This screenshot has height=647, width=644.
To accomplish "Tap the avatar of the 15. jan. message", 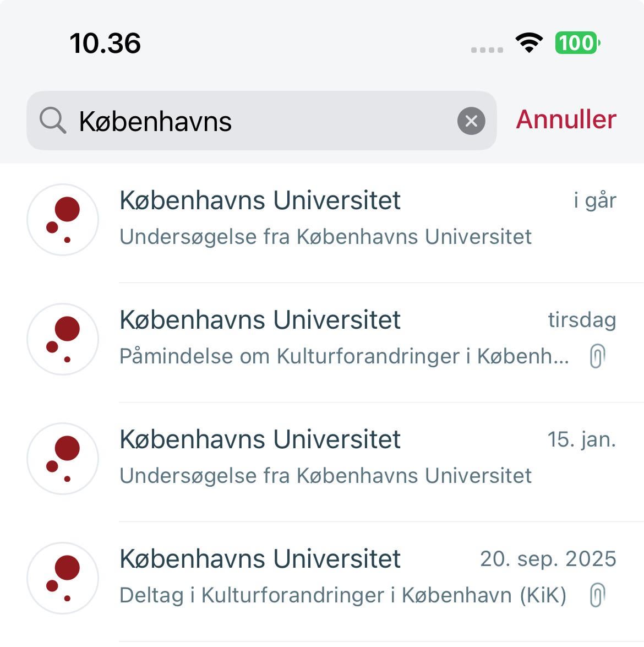I will pyautogui.click(x=63, y=459).
